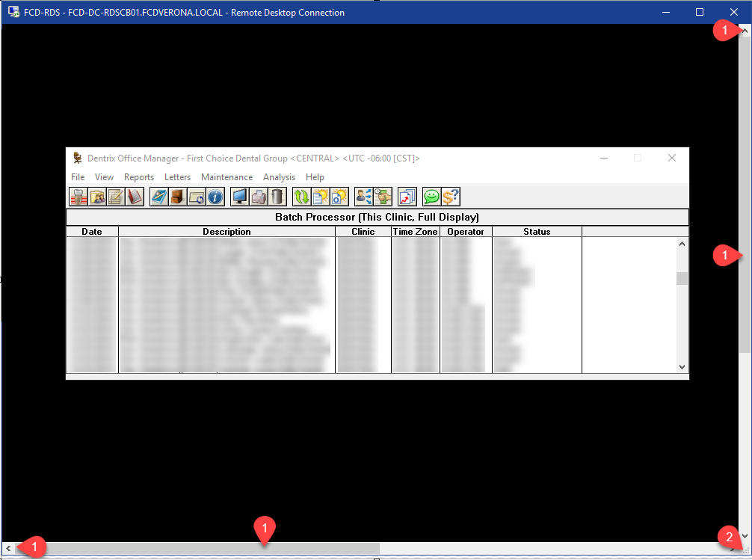752x560 pixels.
Task: Click the Operator column header
Action: click(x=466, y=232)
